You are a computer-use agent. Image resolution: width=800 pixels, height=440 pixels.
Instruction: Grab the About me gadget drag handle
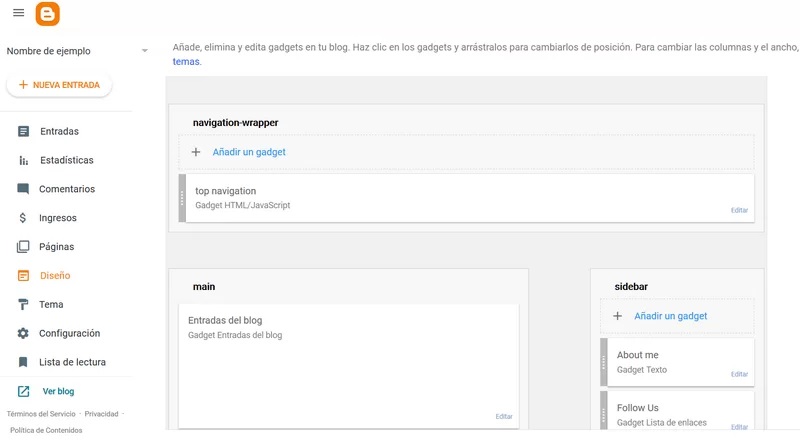click(x=603, y=362)
